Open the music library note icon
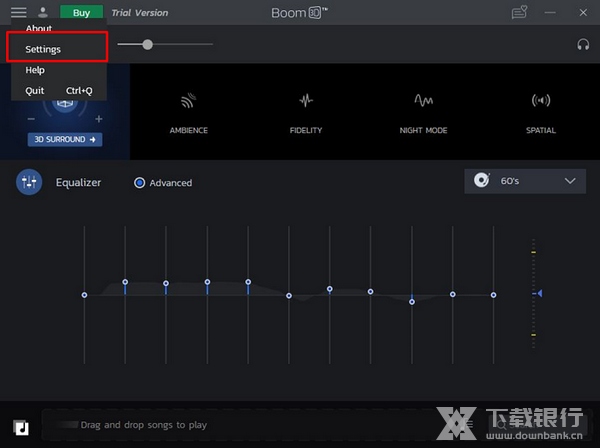This screenshot has width=600, height=448. tap(22, 425)
